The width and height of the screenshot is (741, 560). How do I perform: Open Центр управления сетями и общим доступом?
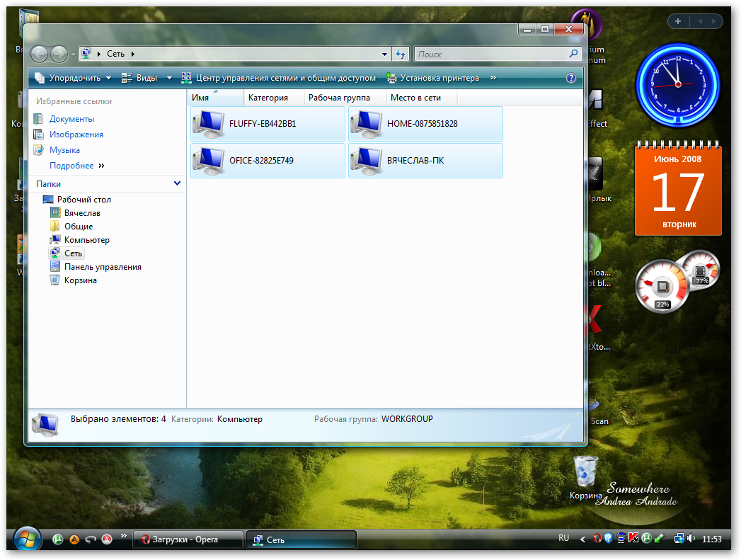tap(279, 78)
